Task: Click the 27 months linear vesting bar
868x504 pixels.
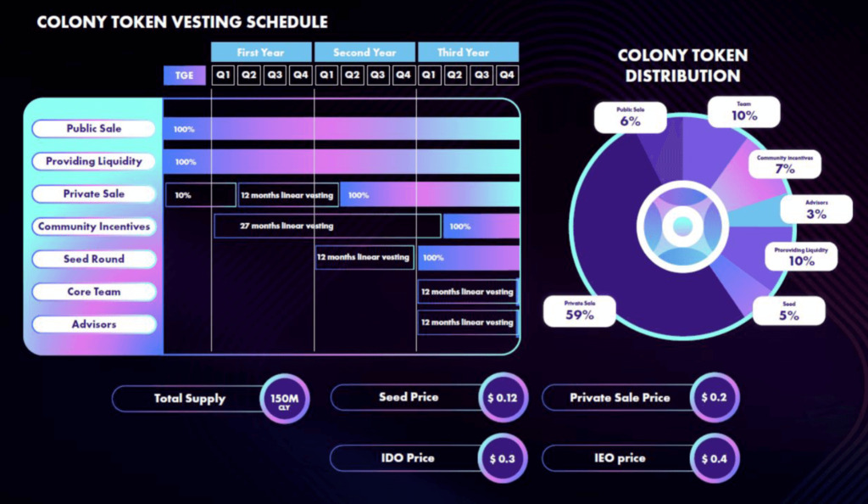Action: [x=328, y=226]
